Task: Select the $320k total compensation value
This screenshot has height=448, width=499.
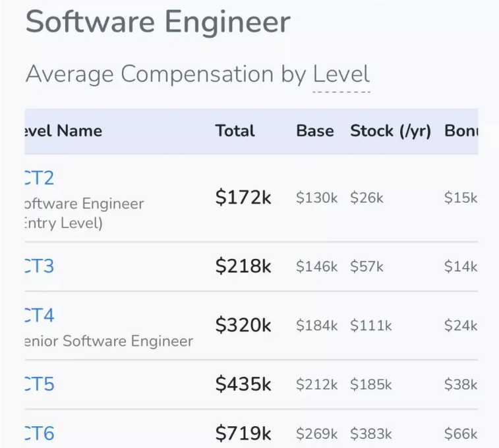Action: coord(243,325)
